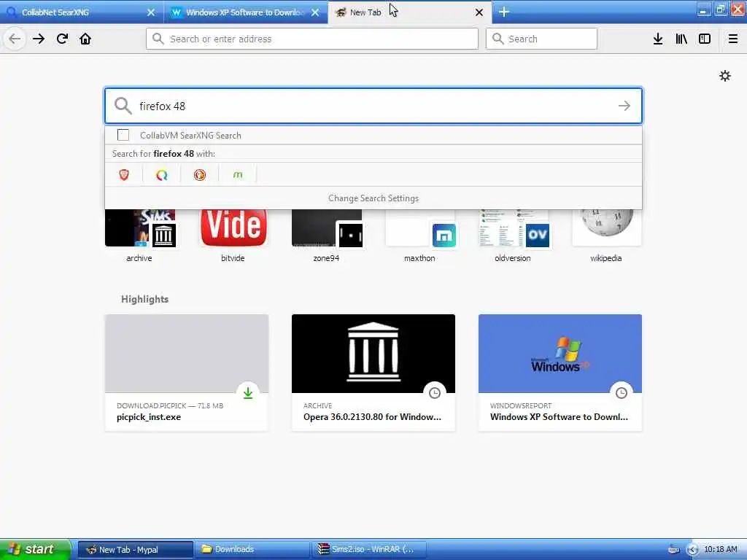
Task: Search with DuckDuckGo engine icon
Action: (x=200, y=175)
